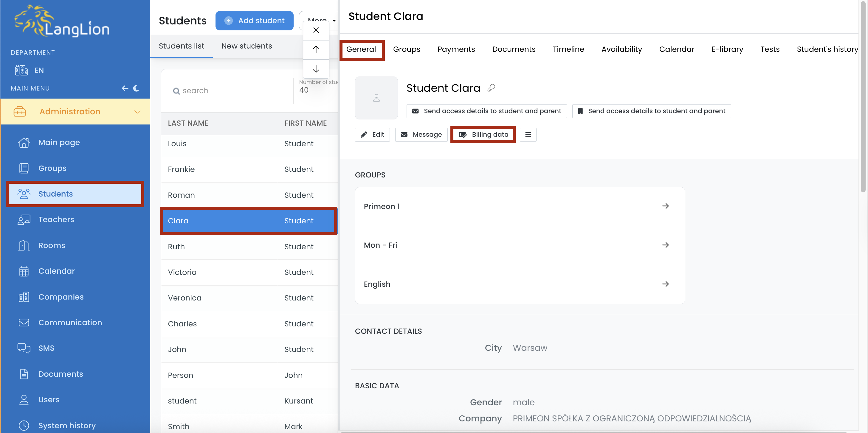Open the hamburger menu next to Billing data
The height and width of the screenshot is (433, 868).
(528, 134)
